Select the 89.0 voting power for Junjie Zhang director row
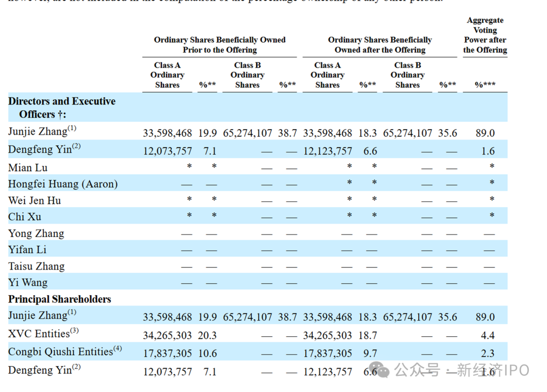This screenshot has height=392, width=547. [485, 133]
